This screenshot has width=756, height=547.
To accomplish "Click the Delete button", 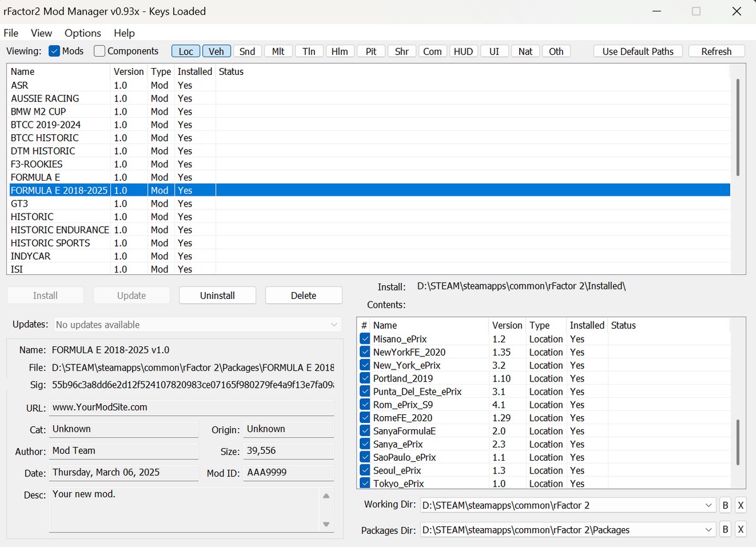I will (304, 295).
